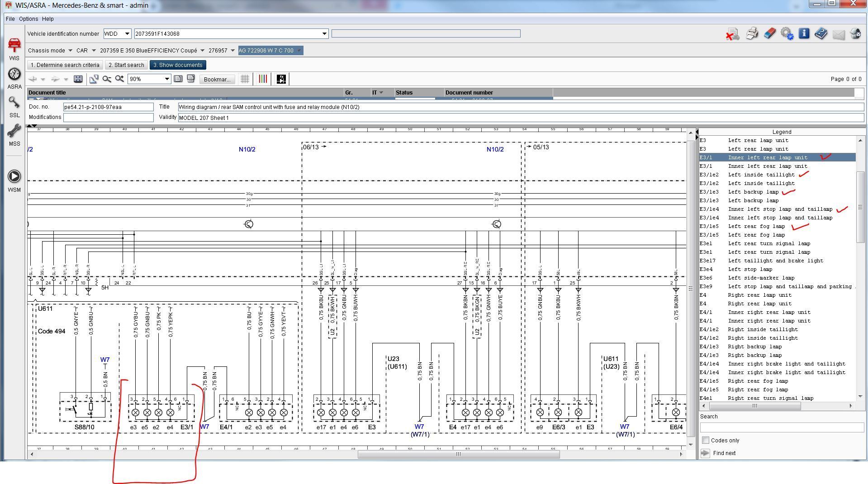Click the Bookmark button
868x484 pixels.
pyautogui.click(x=217, y=79)
